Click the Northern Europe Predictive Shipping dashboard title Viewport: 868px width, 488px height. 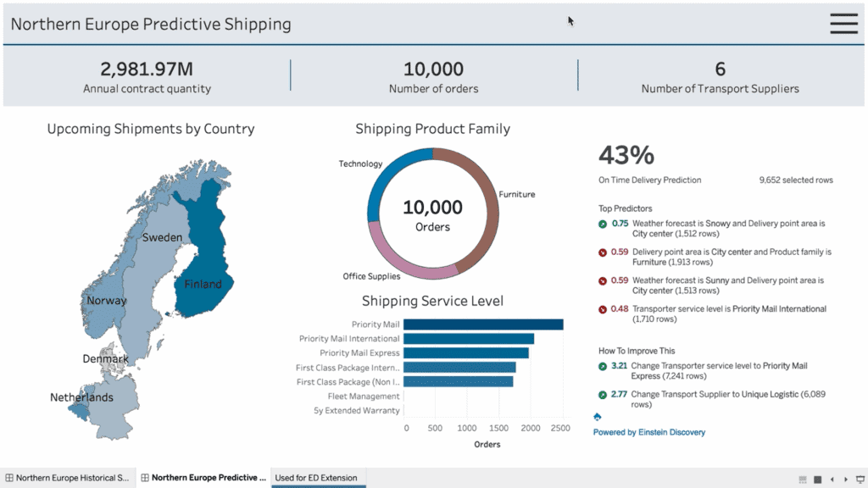tap(151, 24)
